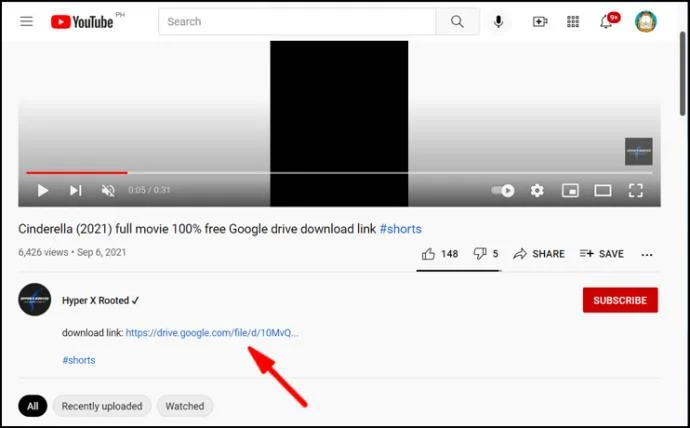690x428 pixels.
Task: Switch to miniplayer mode
Action: coord(570,190)
